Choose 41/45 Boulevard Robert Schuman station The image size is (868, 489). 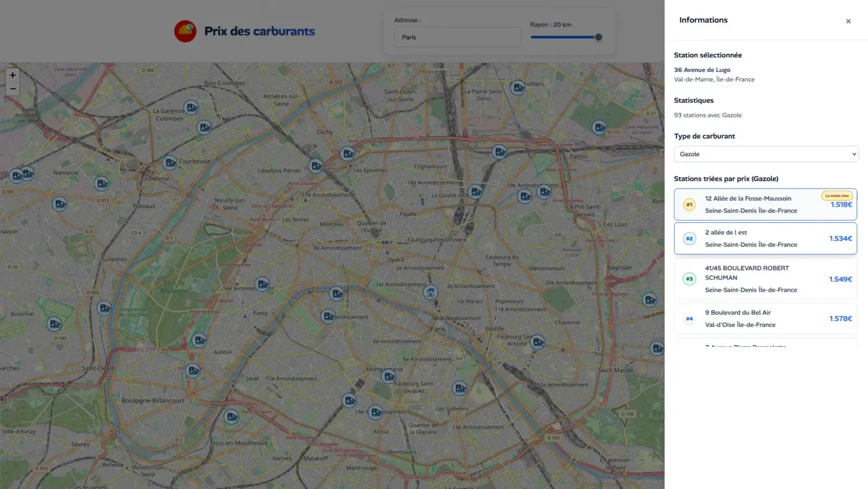[766, 279]
